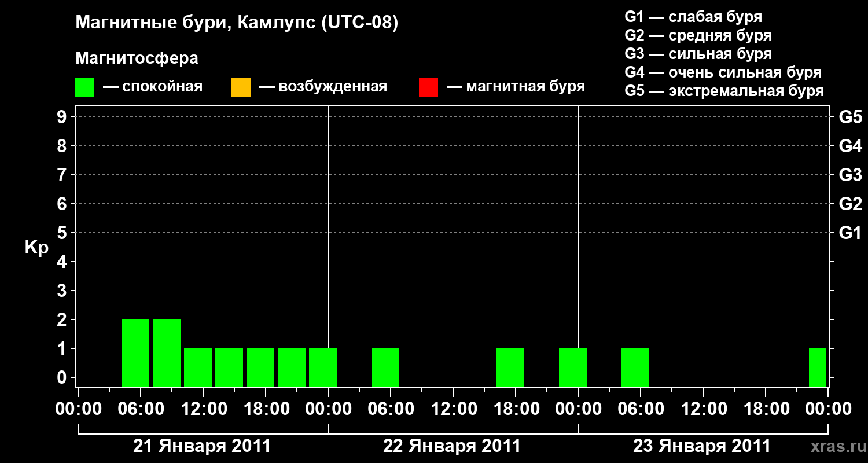Select the date label "21 Января 2011"
Screen dimensions: 868x463
click(x=202, y=446)
